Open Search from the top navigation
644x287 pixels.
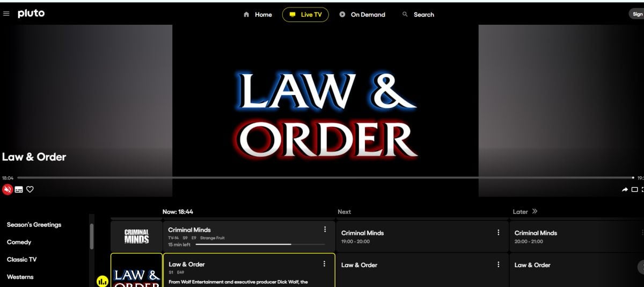418,15
